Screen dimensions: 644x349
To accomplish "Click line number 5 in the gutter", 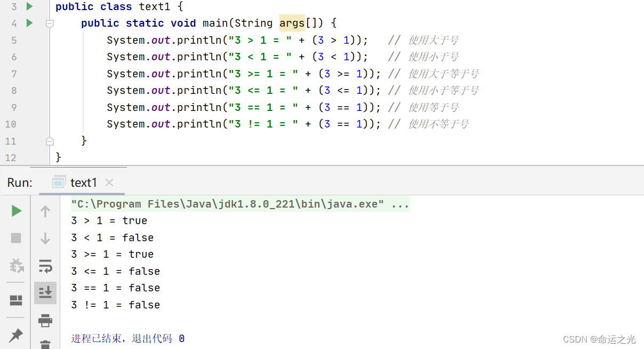I will click(x=14, y=40).
